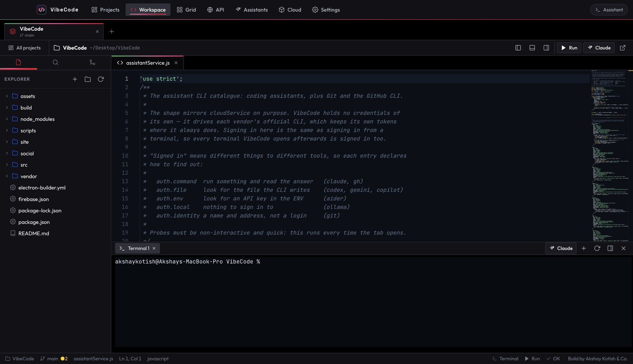Viewport: 633px width, 364px height.
Task: Refresh the Explorer file tree
Action: pos(101,79)
